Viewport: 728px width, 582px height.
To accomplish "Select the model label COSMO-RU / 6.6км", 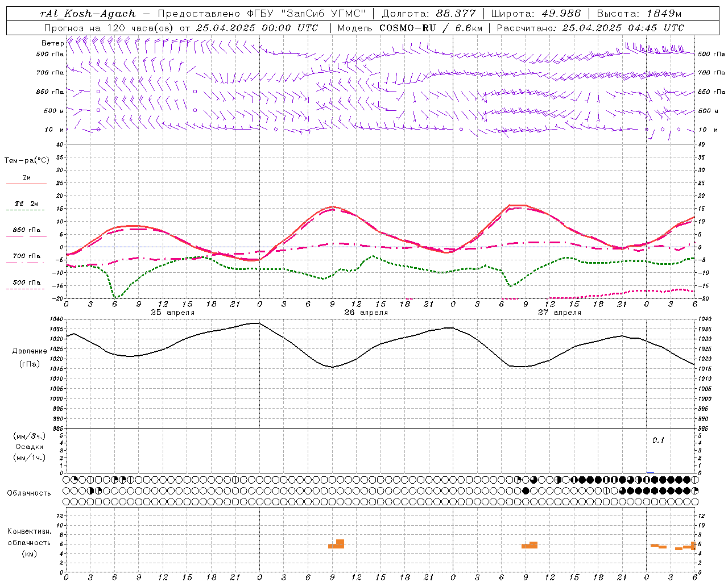I will pyautogui.click(x=431, y=28).
